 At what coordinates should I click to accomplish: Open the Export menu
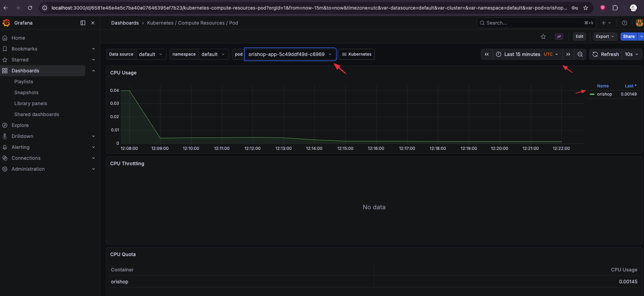(605, 37)
